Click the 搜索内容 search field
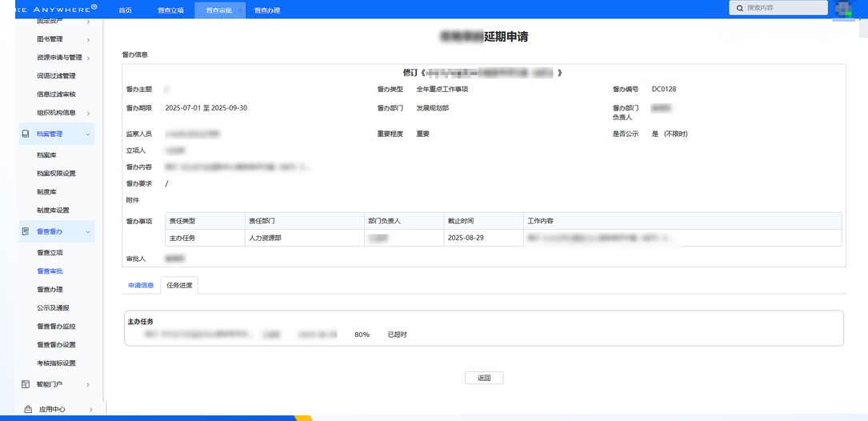 [784, 8]
